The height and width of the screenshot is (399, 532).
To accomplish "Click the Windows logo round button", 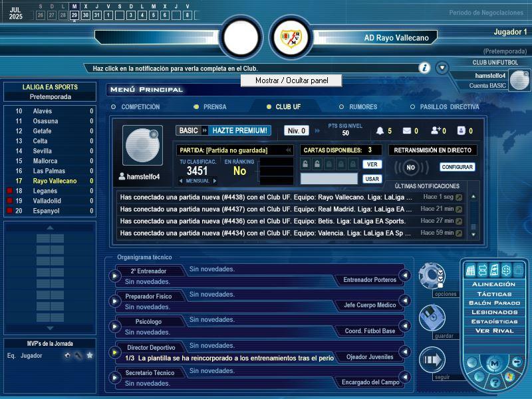I will pyautogui.click(x=509, y=376).
